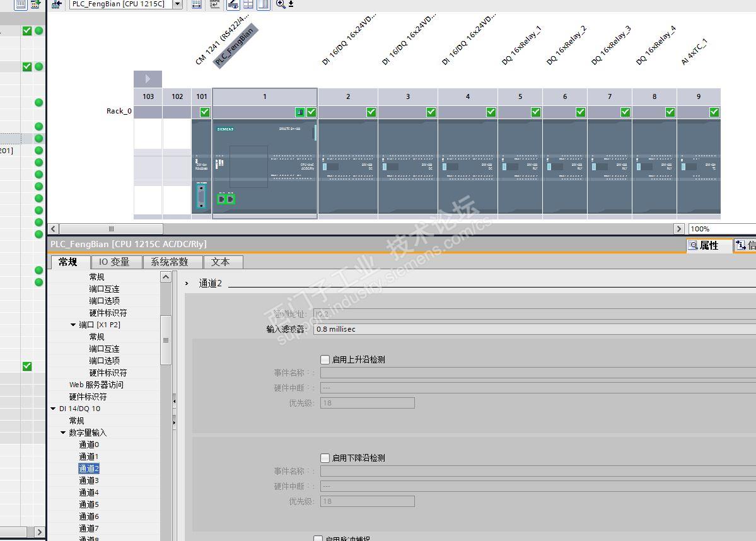Click the green check status of slot 5

[x=536, y=112]
